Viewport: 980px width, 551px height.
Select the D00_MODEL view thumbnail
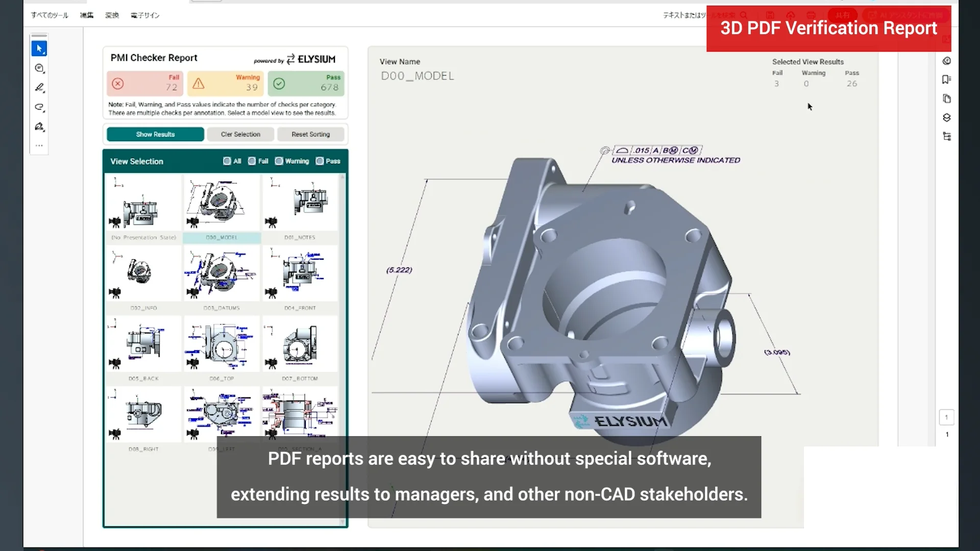[x=222, y=203]
